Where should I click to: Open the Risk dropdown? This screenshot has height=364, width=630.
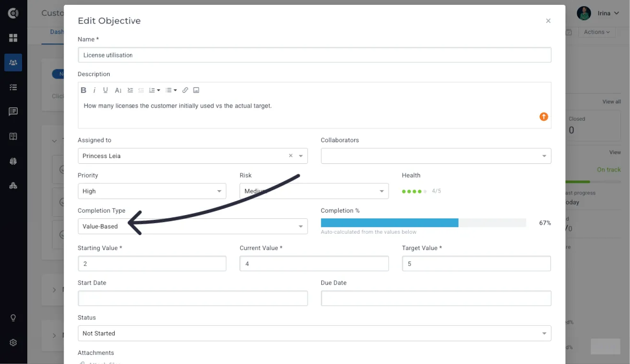click(314, 191)
